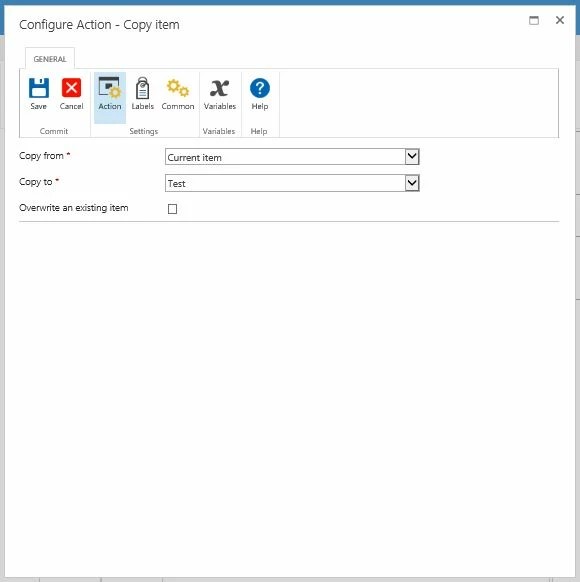This screenshot has height=582, width=580.
Task: Open the Variables manager
Action: [220, 94]
